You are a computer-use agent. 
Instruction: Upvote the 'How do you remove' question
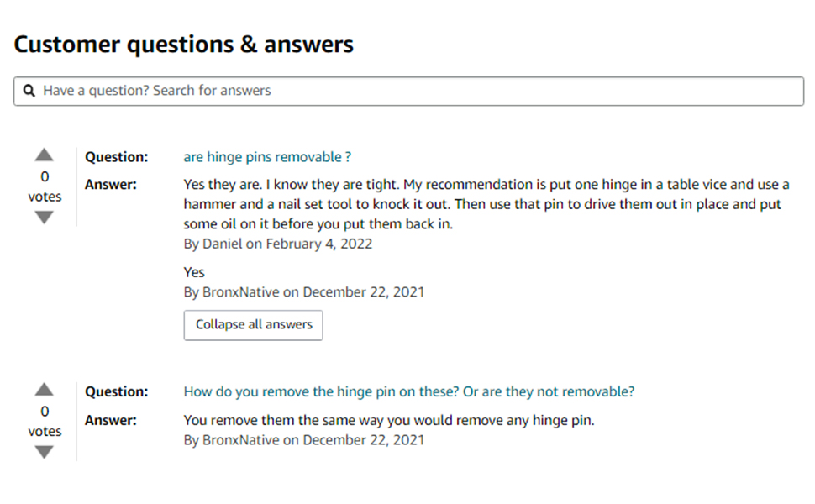[45, 390]
